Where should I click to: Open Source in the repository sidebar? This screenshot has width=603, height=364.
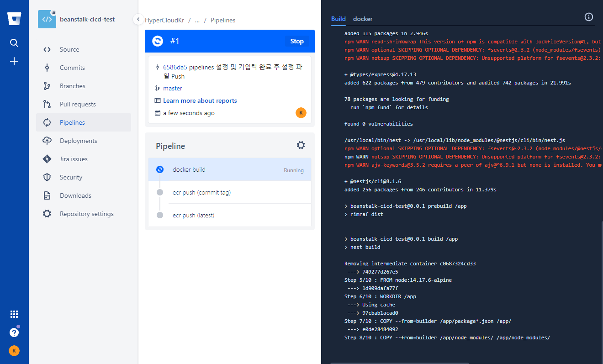point(84,49)
